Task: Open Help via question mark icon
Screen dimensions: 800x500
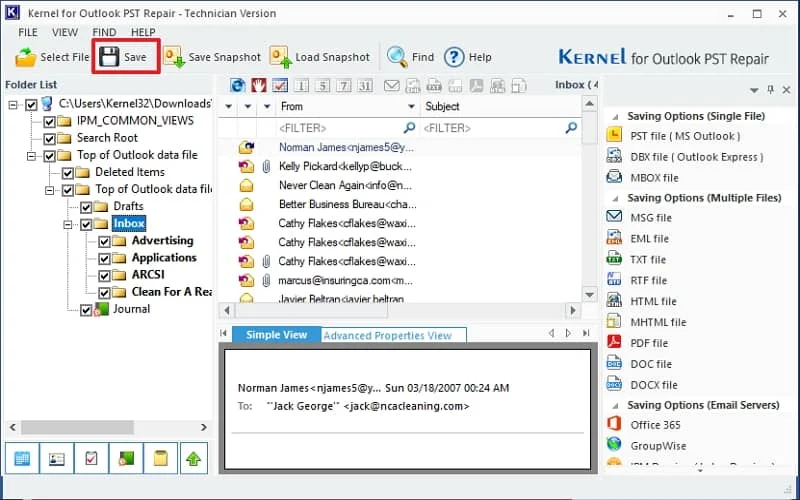Action: coord(467,57)
